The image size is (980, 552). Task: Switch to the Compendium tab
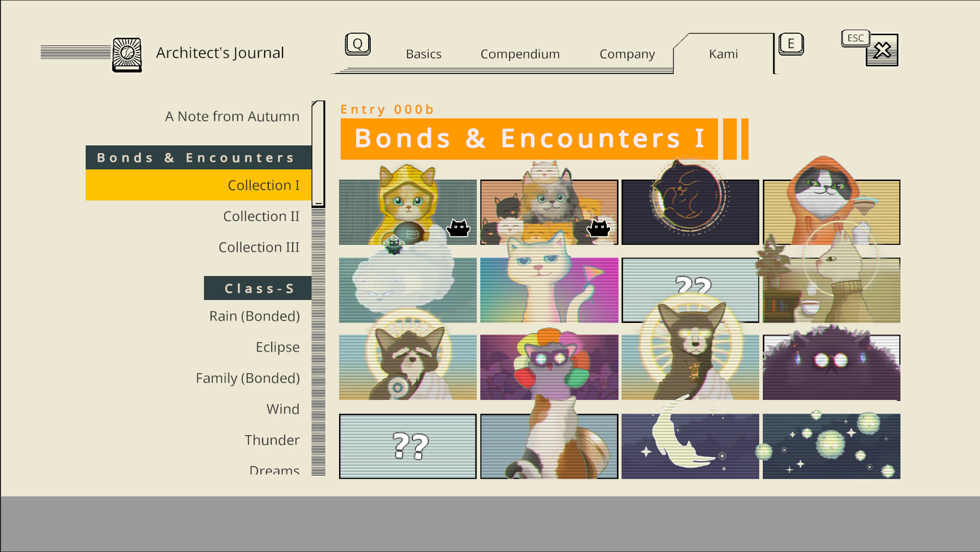click(520, 54)
